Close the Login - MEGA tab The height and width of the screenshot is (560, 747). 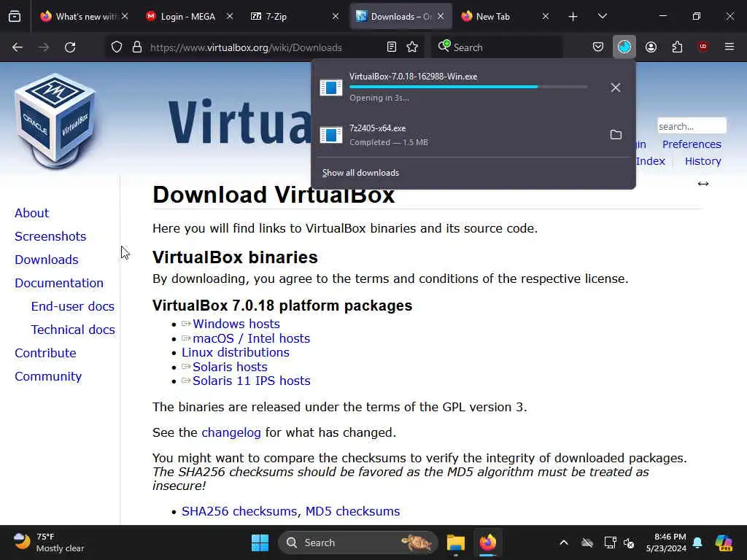click(230, 17)
